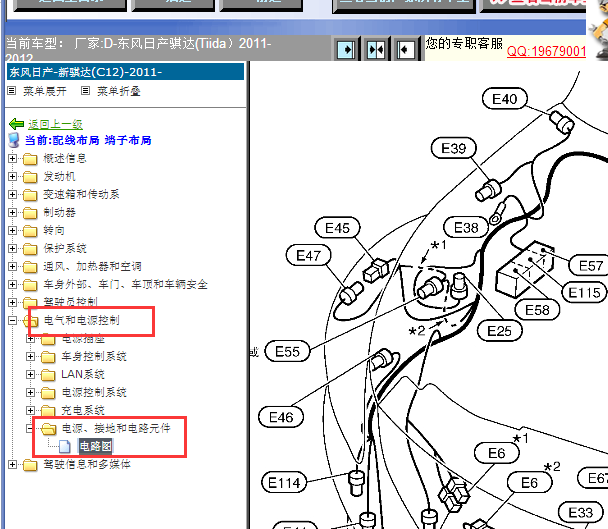Viewport: 608px width, 529px height.
Task: Click the 转向 folder icon
Action: (x=30, y=230)
